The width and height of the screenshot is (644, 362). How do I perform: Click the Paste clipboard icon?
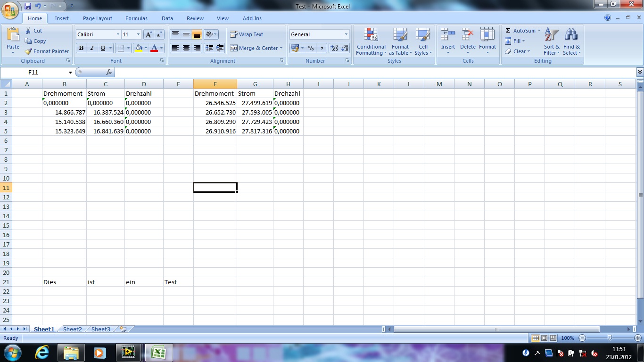coord(13,35)
